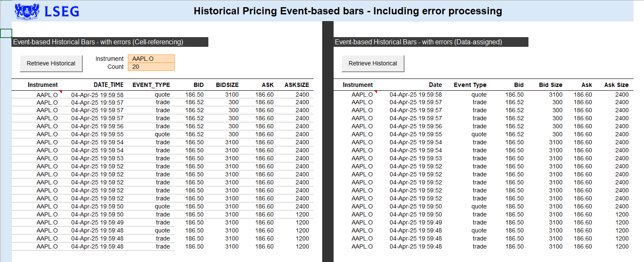644x262 pixels.
Task: Select the EVENT_TYPE column header
Action: (x=151, y=85)
